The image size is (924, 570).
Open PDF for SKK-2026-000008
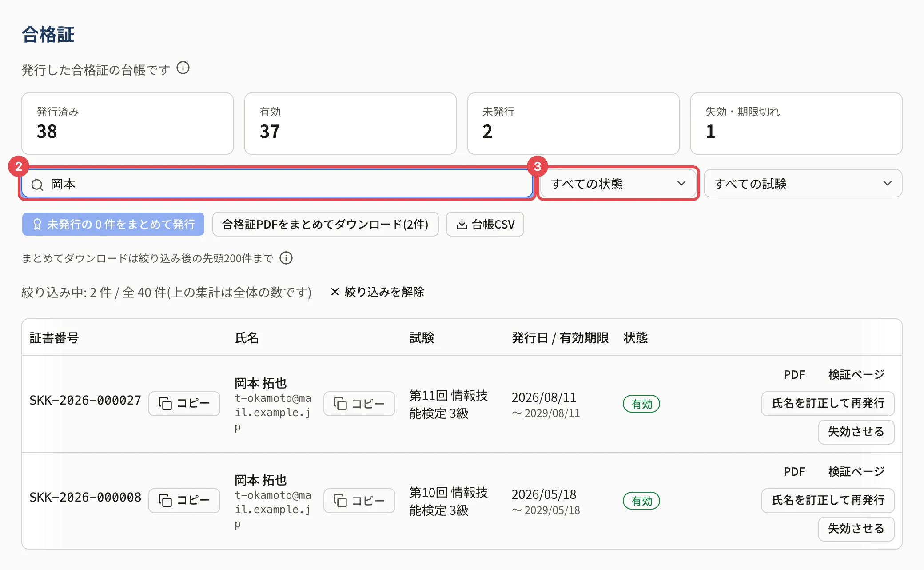[794, 472]
